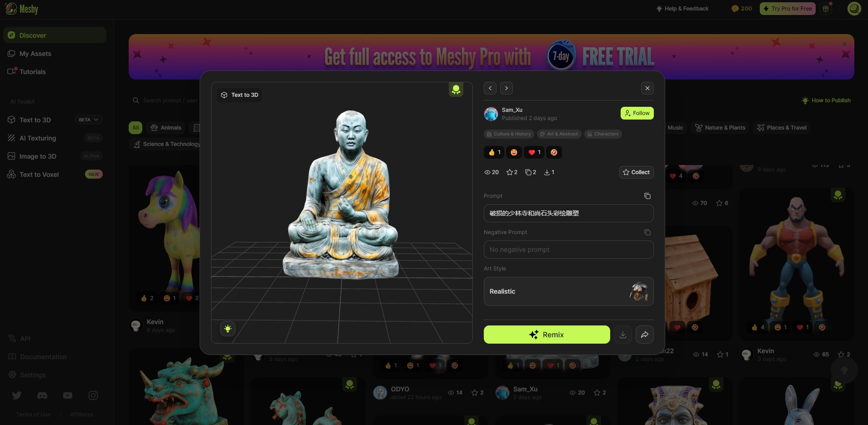Open the How to Publish guide
This screenshot has height=425, width=868.
click(x=826, y=100)
